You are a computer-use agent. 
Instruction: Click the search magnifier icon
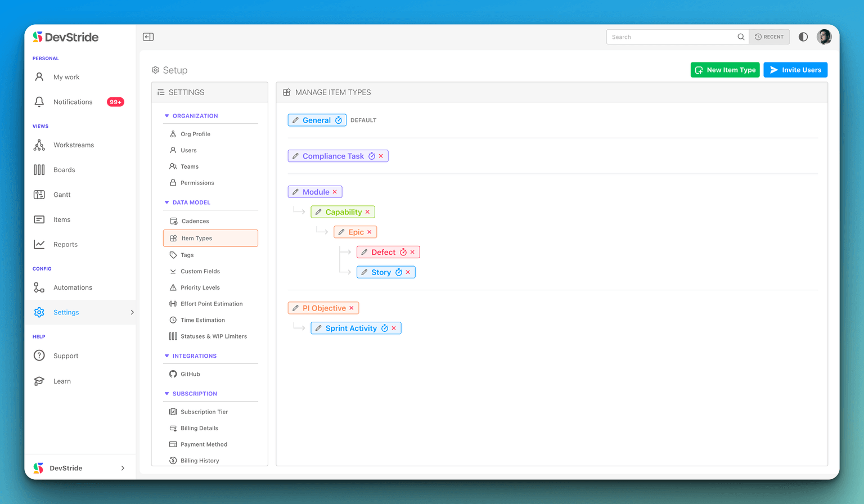pos(741,37)
